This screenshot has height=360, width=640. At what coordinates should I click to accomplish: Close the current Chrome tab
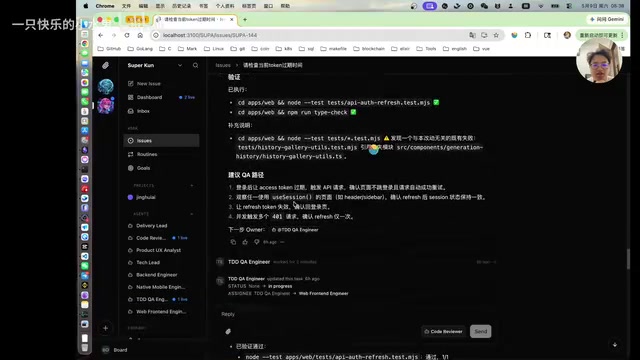(x=232, y=19)
